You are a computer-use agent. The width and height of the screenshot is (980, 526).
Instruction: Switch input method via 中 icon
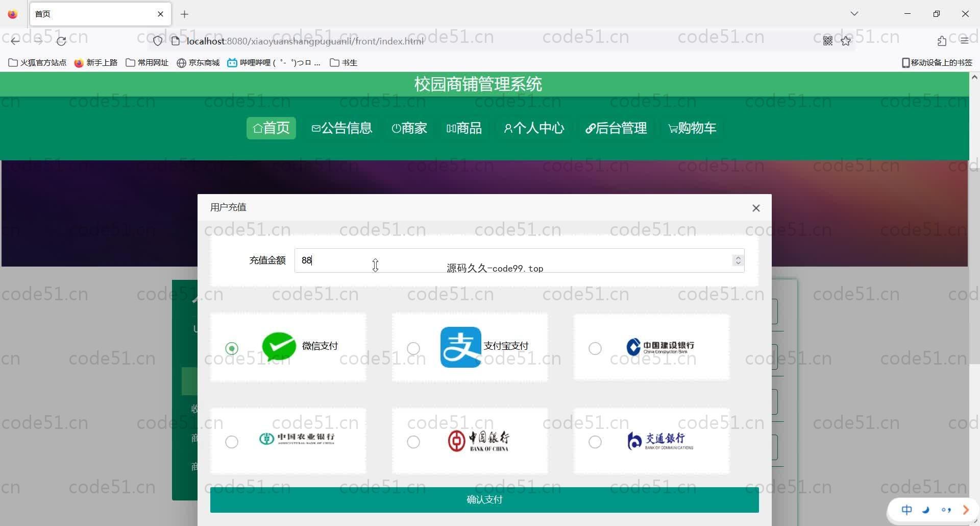coord(906,510)
